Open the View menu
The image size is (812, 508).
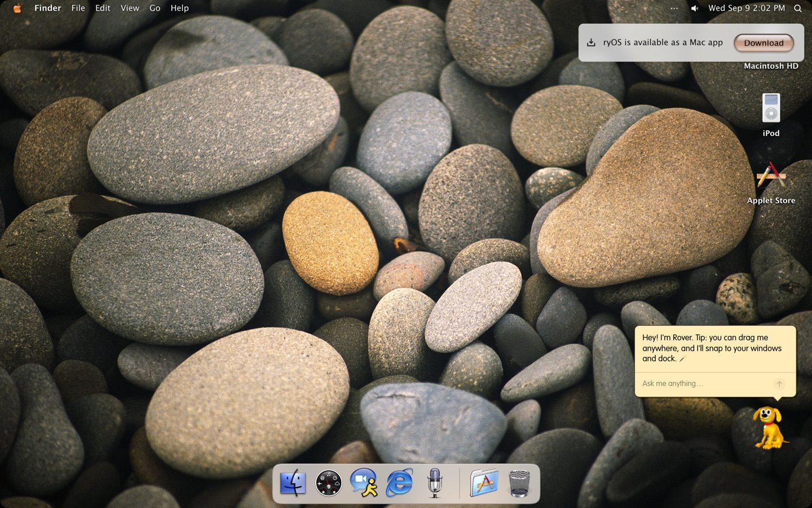(x=130, y=8)
